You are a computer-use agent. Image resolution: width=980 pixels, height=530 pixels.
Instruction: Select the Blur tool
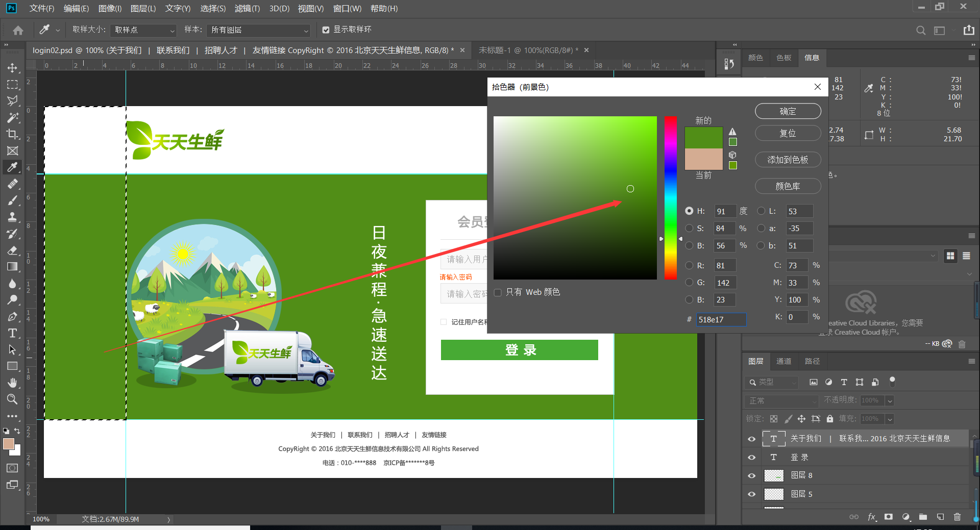[x=12, y=283]
